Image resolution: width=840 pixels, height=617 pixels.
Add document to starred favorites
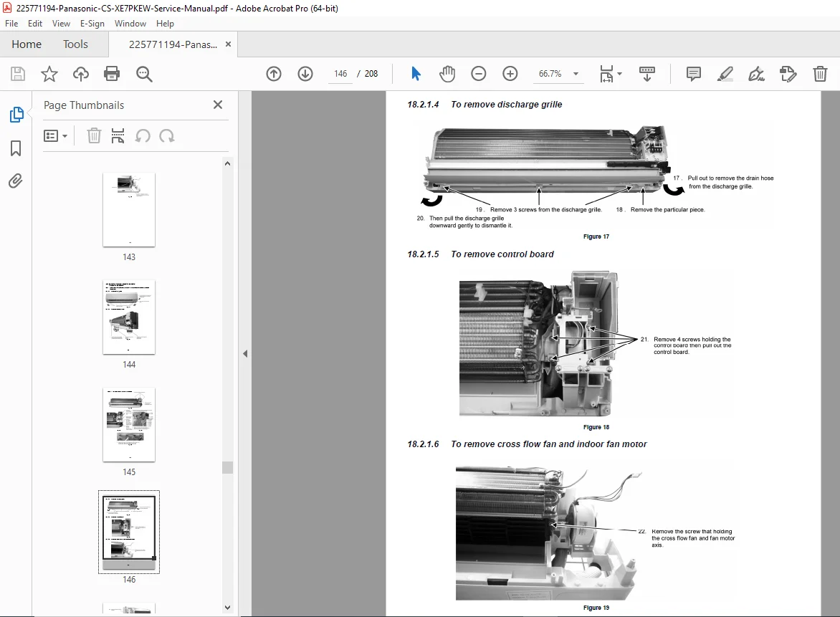coord(49,74)
